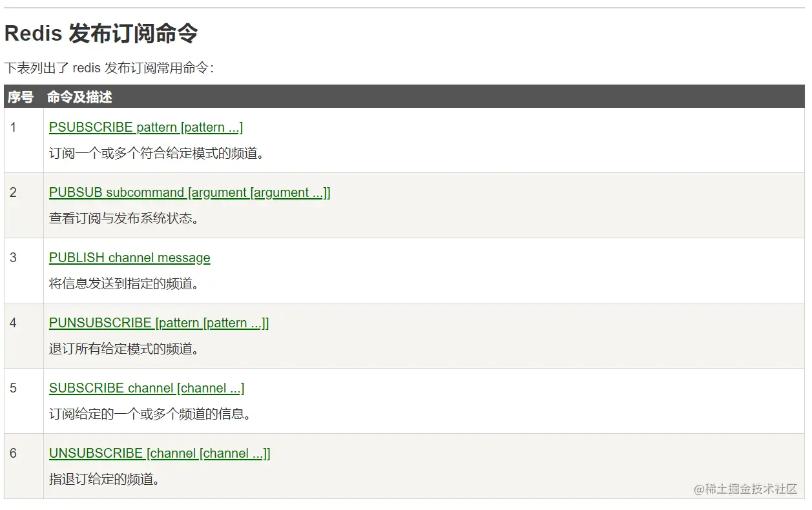
Task: Follow the PUNSUBSCRIBE pattern link
Action: pyautogui.click(x=159, y=323)
